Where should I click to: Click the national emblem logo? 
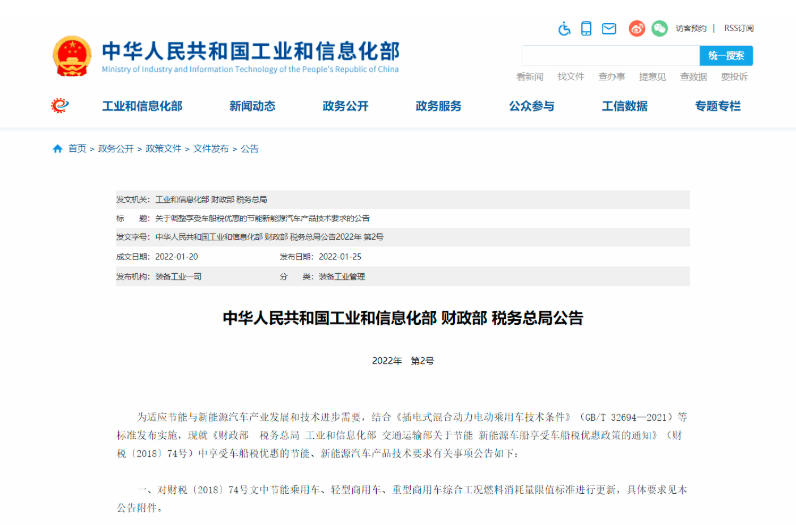pyautogui.click(x=72, y=56)
